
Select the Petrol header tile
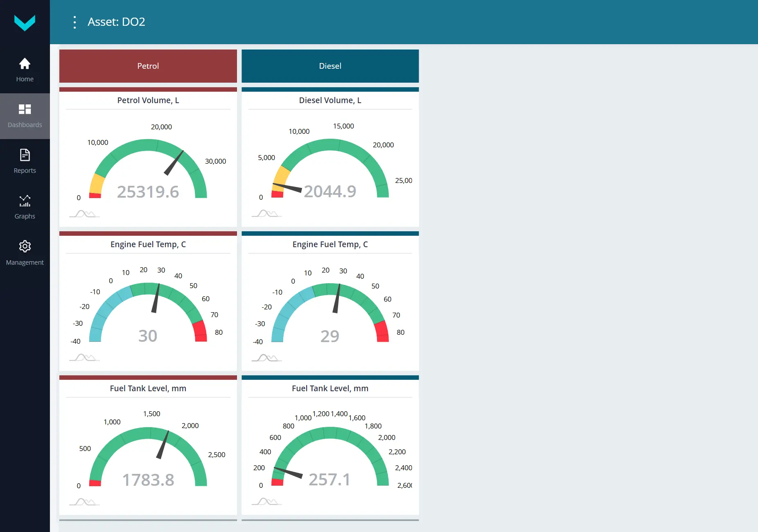click(x=148, y=66)
